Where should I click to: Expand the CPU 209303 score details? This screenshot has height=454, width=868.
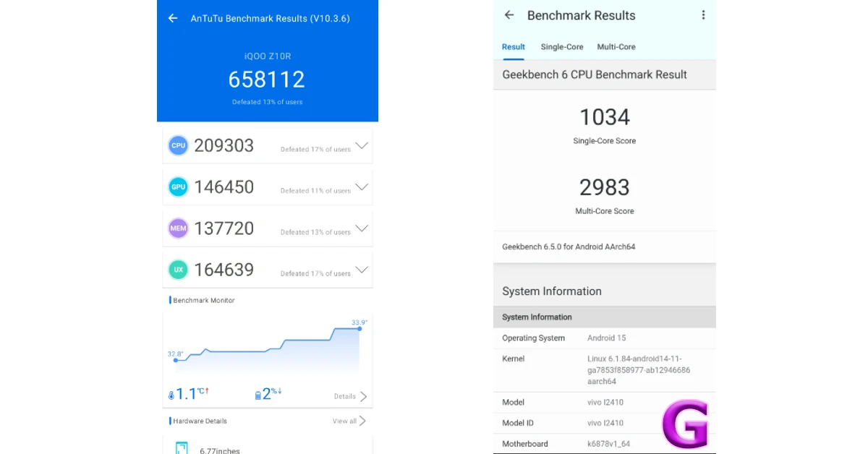pyautogui.click(x=362, y=145)
